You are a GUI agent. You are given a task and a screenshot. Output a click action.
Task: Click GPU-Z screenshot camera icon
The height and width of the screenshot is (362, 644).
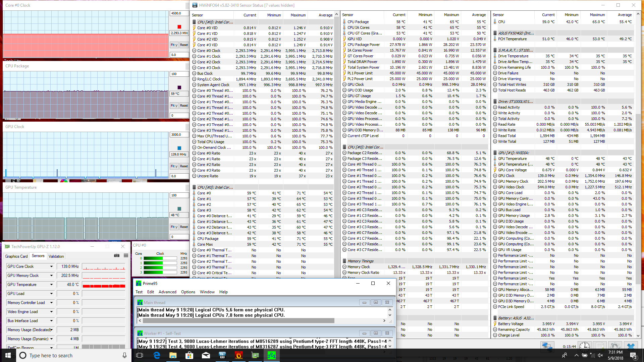click(117, 256)
